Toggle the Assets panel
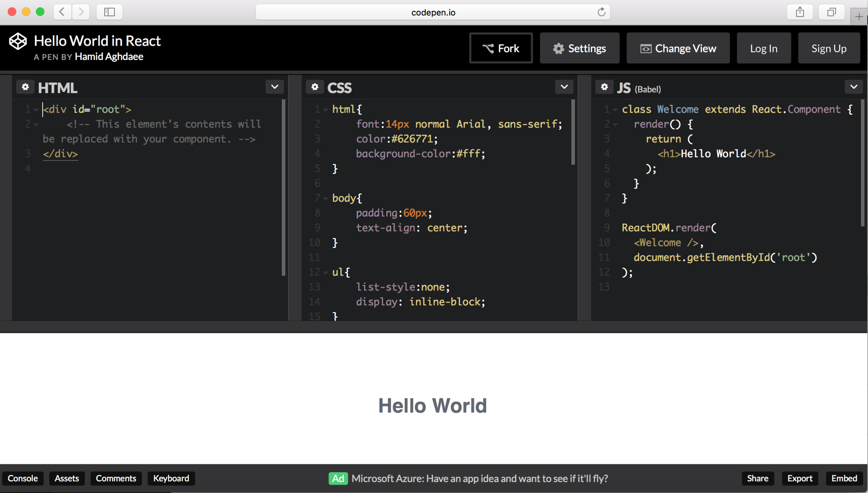 click(x=67, y=478)
